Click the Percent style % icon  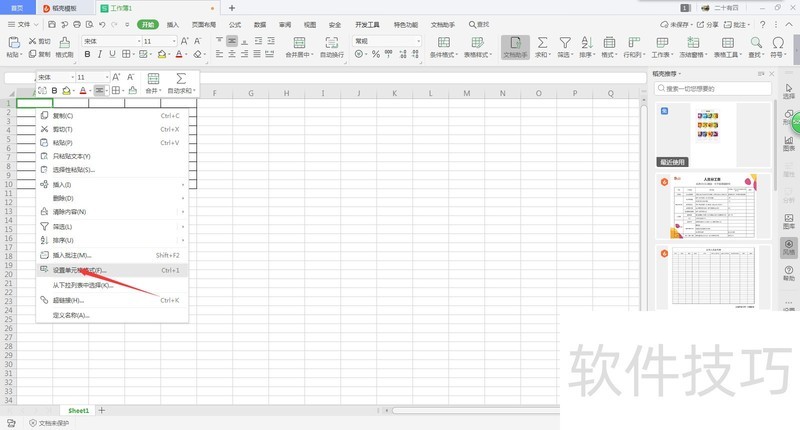click(x=376, y=54)
